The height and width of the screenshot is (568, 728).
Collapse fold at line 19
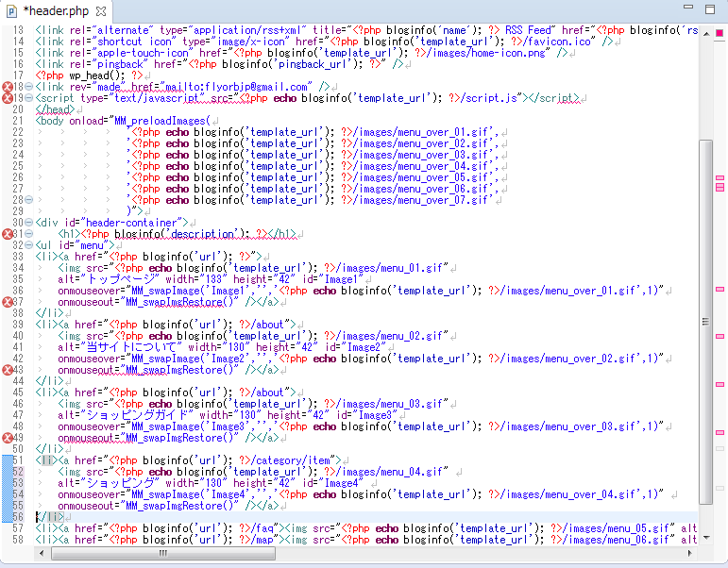[x=28, y=98]
